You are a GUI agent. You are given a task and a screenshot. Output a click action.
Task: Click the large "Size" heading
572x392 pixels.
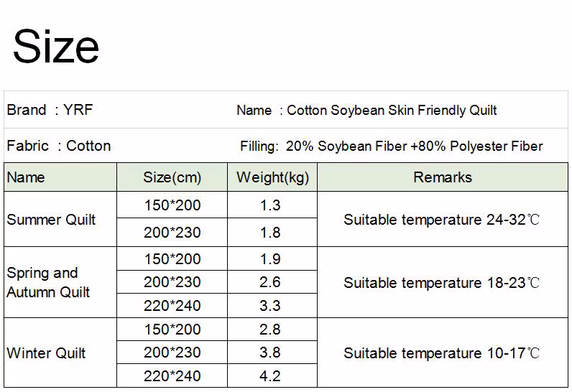click(x=56, y=46)
